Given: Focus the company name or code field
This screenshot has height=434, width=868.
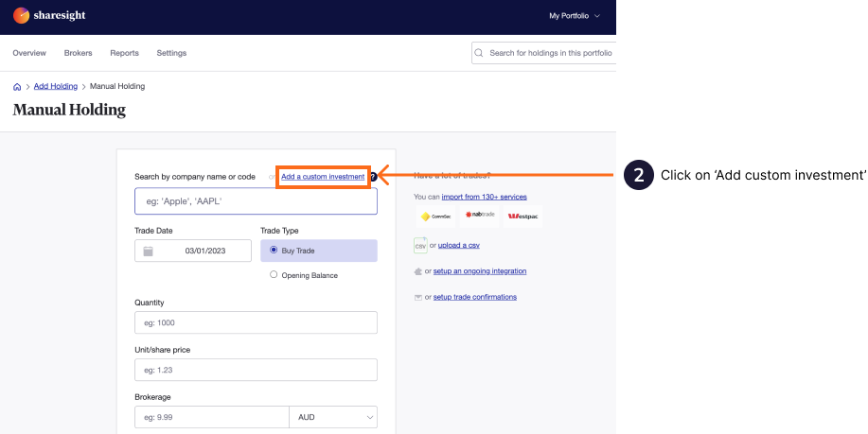Looking at the screenshot, I should [x=256, y=201].
